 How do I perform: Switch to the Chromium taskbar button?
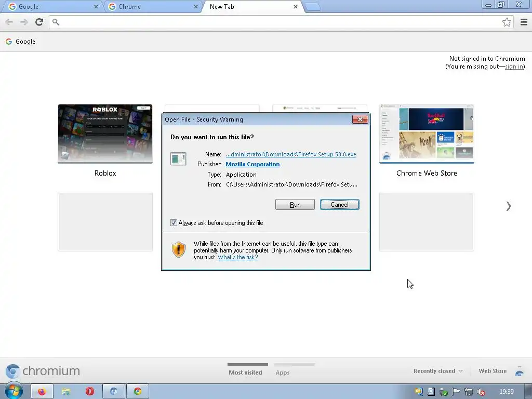click(x=114, y=392)
